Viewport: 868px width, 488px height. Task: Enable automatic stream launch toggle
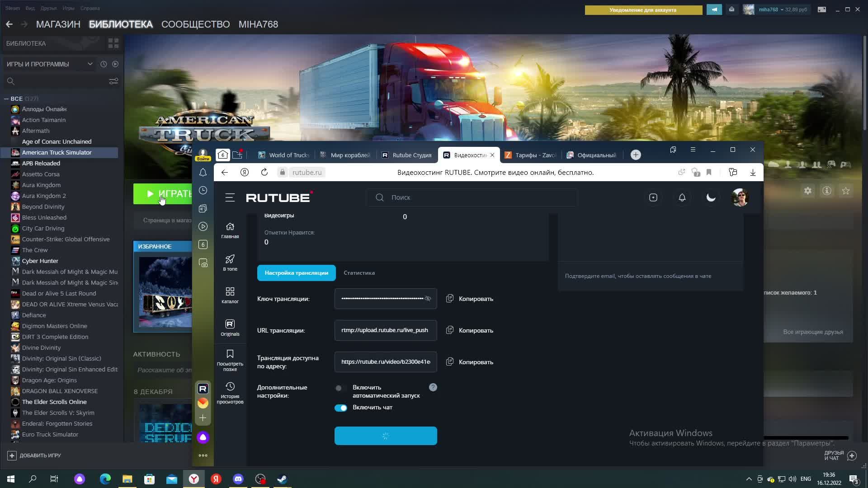[x=340, y=388]
